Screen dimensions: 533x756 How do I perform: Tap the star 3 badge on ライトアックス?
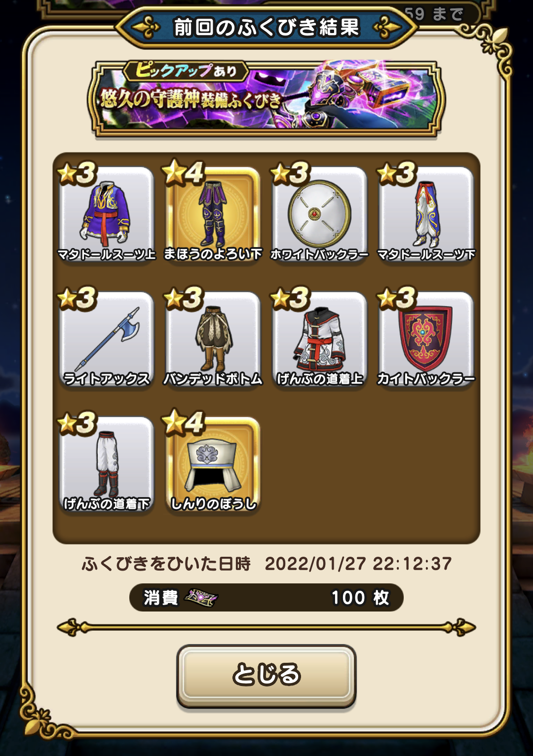pyautogui.click(x=77, y=298)
